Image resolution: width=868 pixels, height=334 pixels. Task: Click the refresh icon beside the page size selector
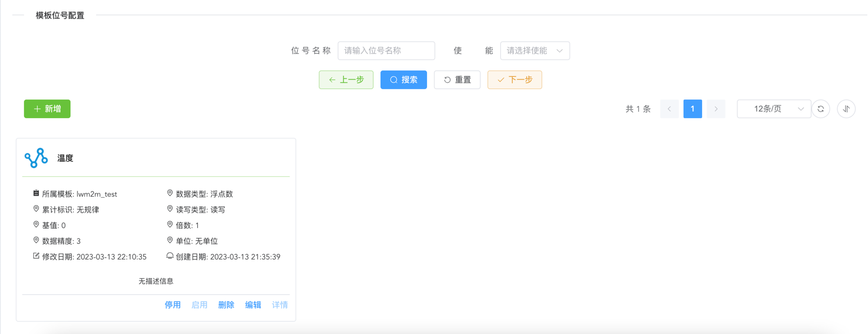(820, 109)
